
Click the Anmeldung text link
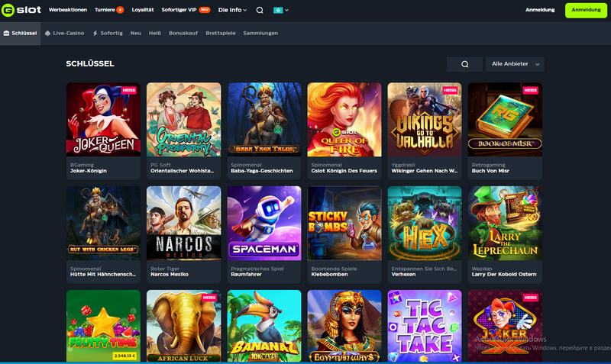540,10
